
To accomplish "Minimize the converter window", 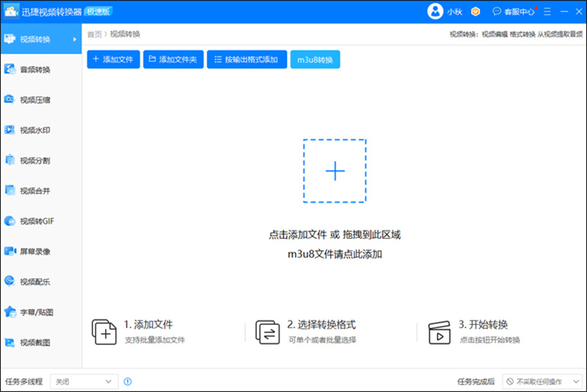I will [x=564, y=11].
